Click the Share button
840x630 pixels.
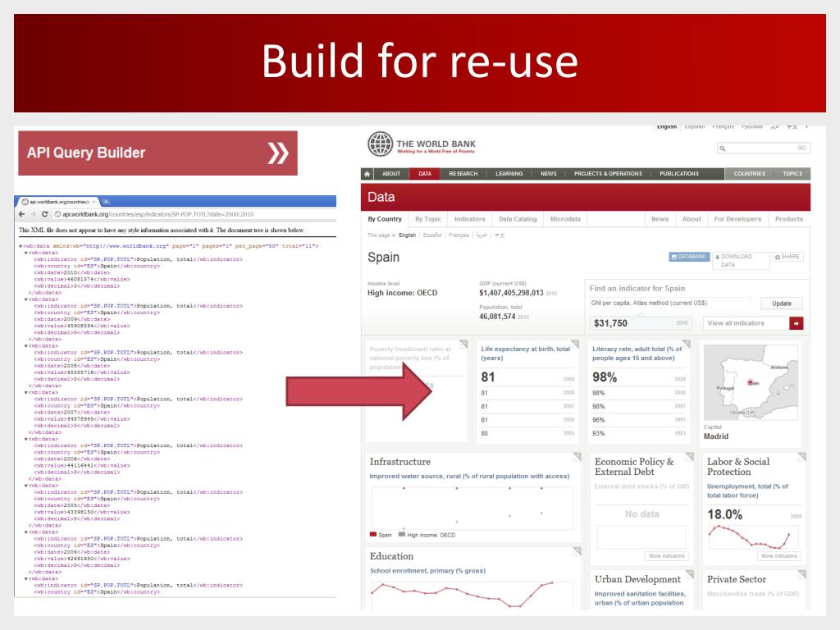[787, 257]
